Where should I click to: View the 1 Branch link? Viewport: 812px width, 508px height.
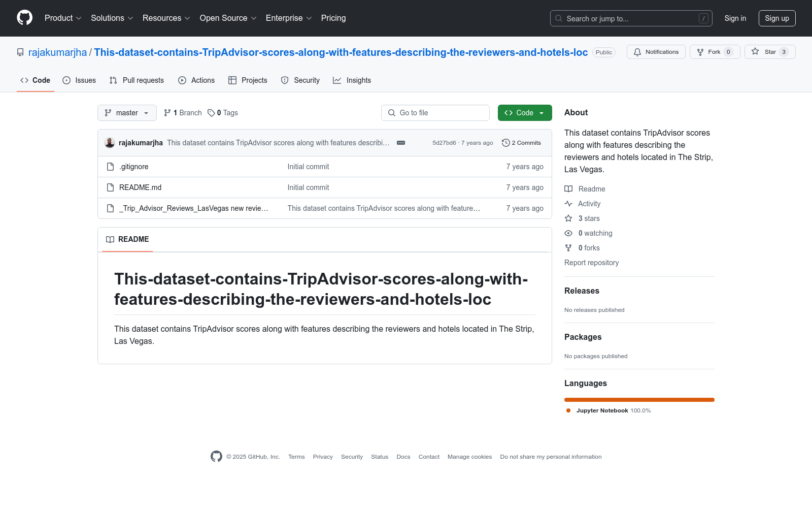pyautogui.click(x=183, y=113)
